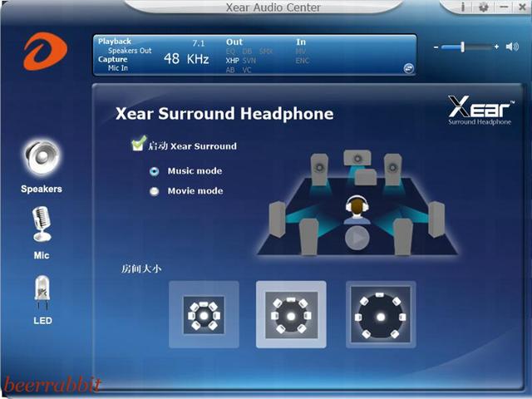Click the orange brand logo

(45, 52)
